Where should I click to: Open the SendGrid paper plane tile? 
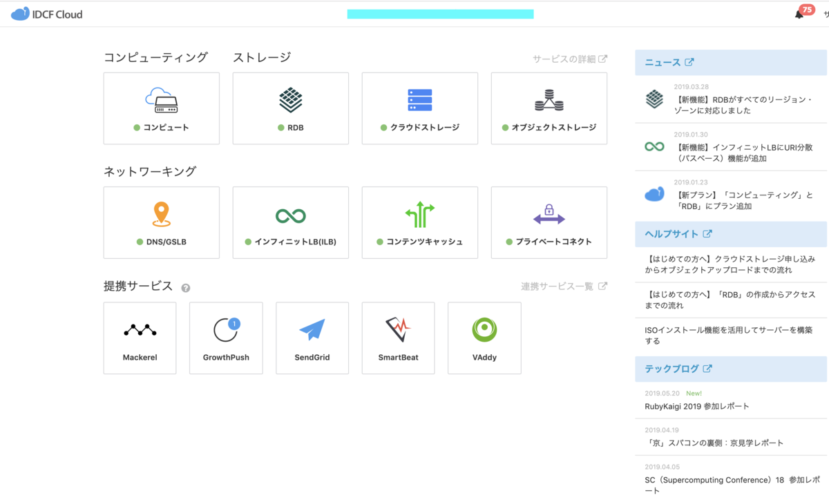point(312,338)
